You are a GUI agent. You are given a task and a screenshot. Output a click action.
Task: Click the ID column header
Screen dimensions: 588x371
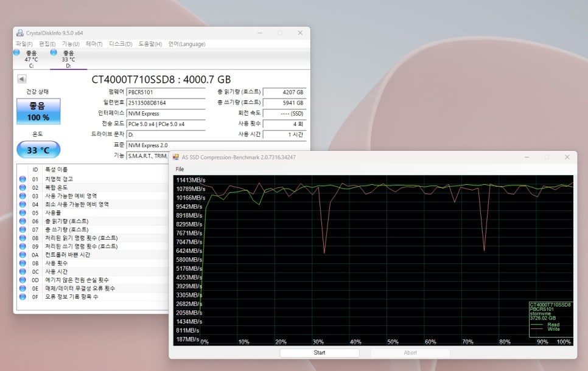click(35, 170)
